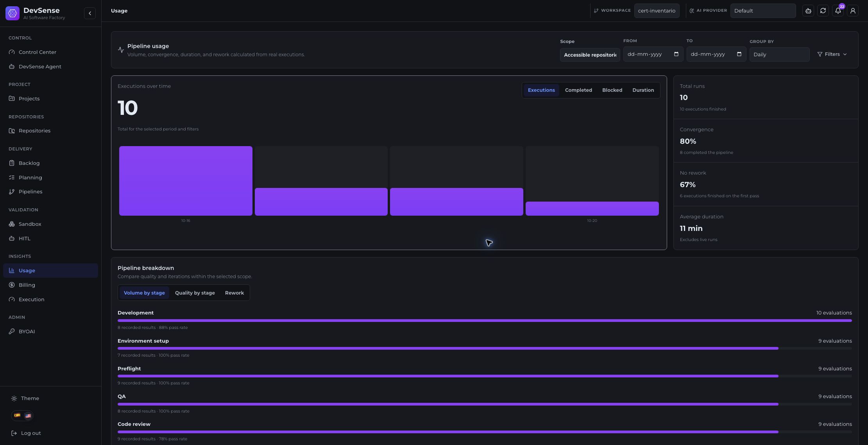Switch chart to Completed tab
The height and width of the screenshot is (445, 868).
point(578,90)
